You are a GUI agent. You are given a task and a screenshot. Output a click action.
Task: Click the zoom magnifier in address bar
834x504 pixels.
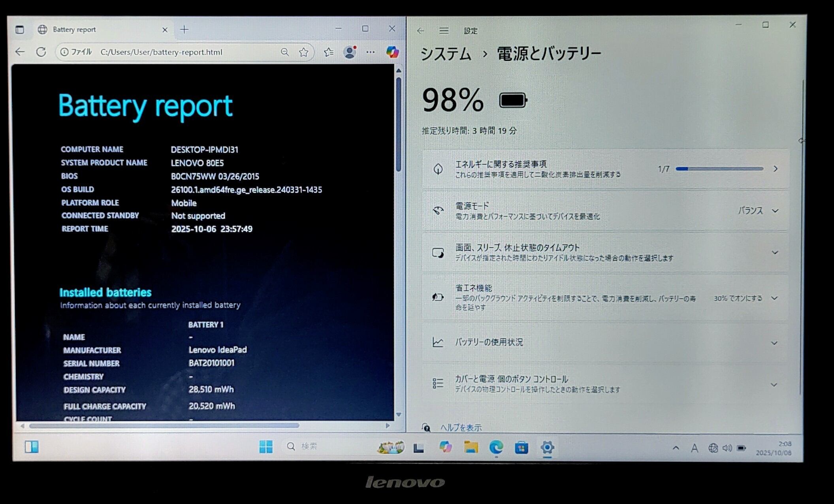point(284,52)
